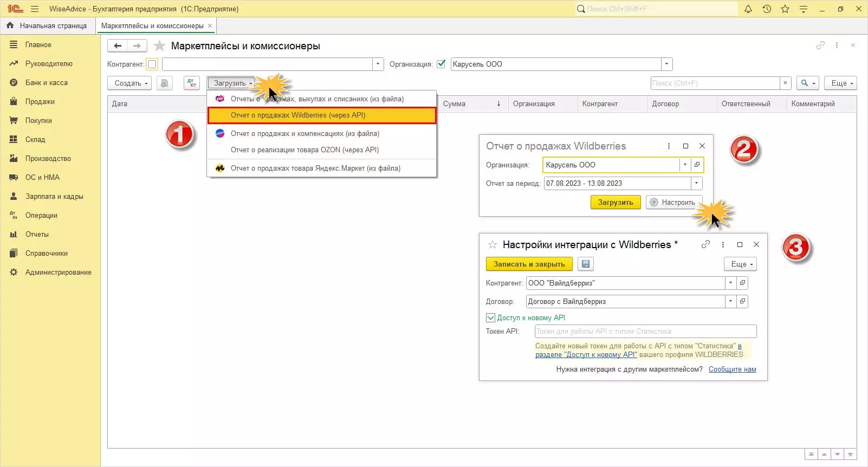Screen dimensions: 868x467
Task: Open history clock icon in the title bar
Action: [x=767, y=9]
